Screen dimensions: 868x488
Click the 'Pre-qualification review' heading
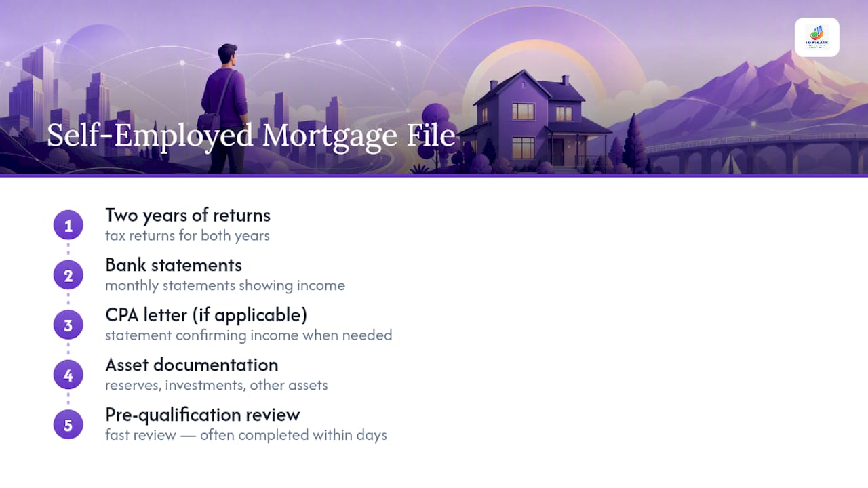203,415
